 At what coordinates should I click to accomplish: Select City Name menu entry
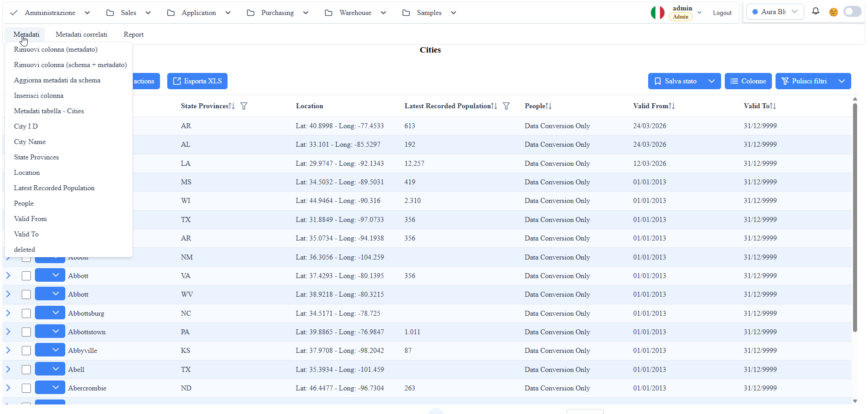pos(68,142)
